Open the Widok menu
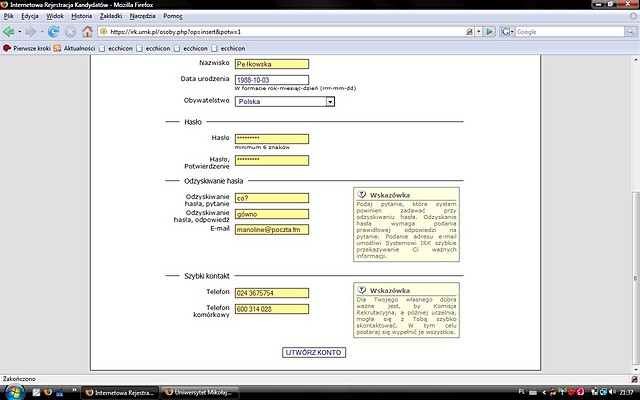This screenshot has width=640, height=400. (55, 16)
